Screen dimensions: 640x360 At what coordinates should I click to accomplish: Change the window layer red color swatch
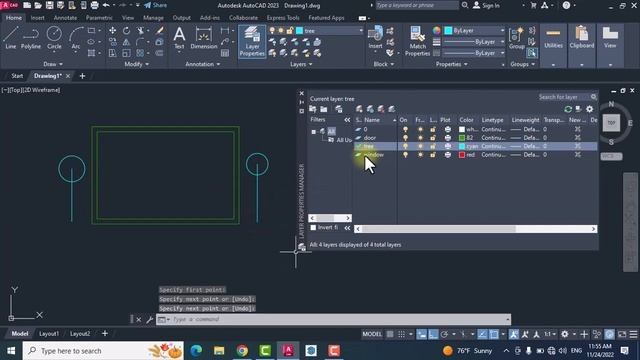coord(462,155)
